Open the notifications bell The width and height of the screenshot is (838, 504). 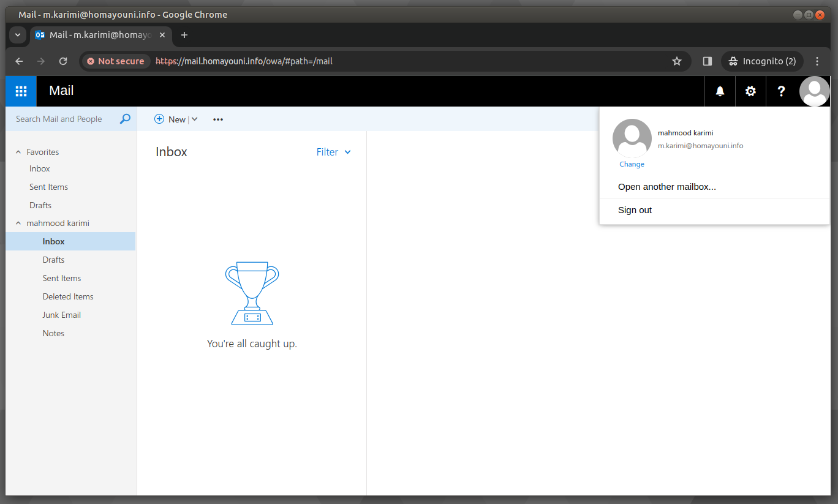click(720, 91)
